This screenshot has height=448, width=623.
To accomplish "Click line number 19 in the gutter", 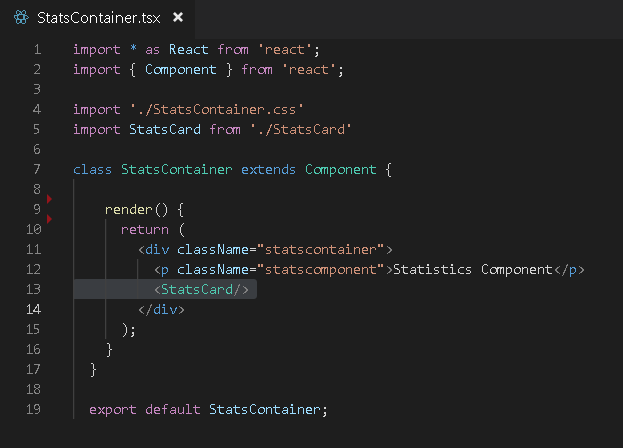I will [x=33, y=409].
